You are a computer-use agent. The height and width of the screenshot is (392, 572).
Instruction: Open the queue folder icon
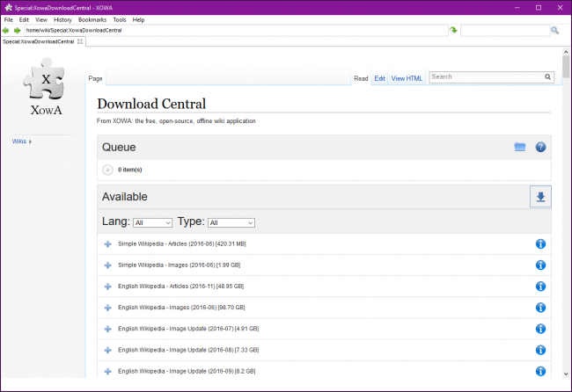coord(520,147)
